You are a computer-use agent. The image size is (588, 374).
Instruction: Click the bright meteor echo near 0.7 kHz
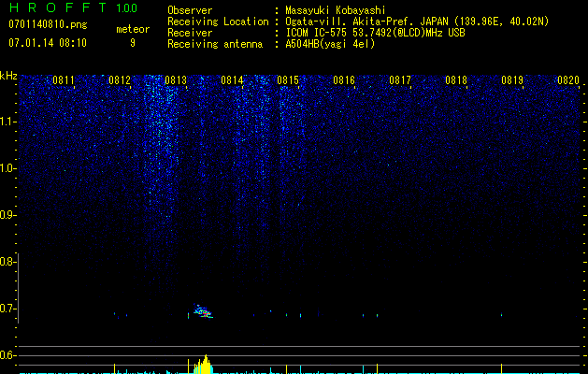(203, 311)
